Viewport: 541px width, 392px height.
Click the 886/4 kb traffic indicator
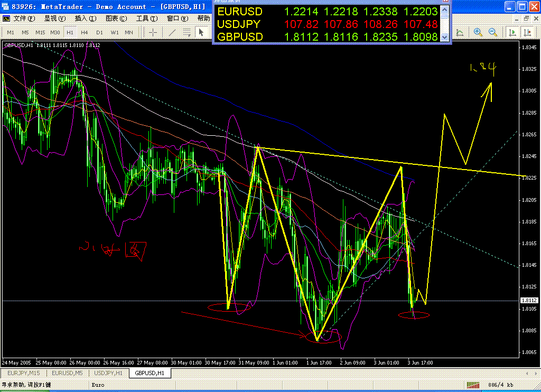pyautogui.click(x=501, y=385)
